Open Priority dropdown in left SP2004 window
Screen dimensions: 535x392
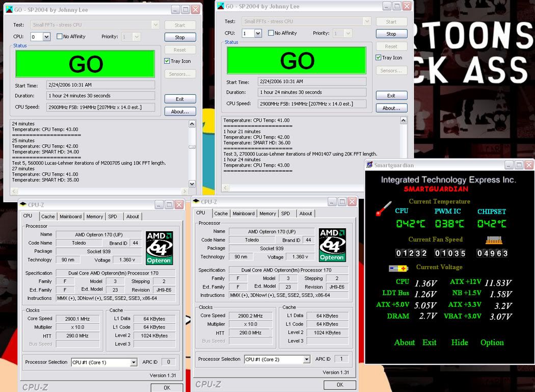click(x=137, y=37)
